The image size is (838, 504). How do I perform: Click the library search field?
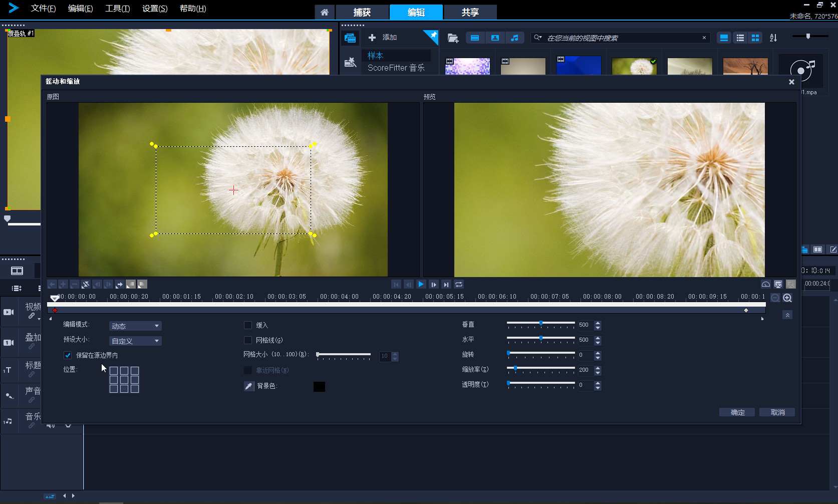click(621, 38)
